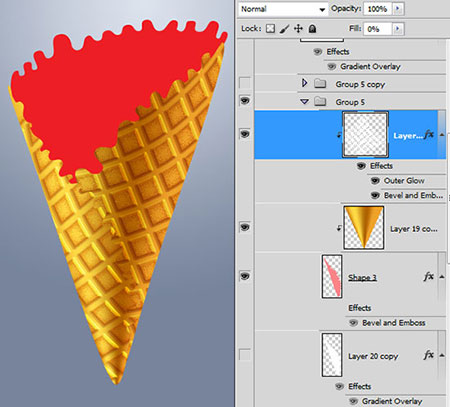Select the Shape 3 layer name
This screenshot has height=407, width=450.
[x=362, y=277]
